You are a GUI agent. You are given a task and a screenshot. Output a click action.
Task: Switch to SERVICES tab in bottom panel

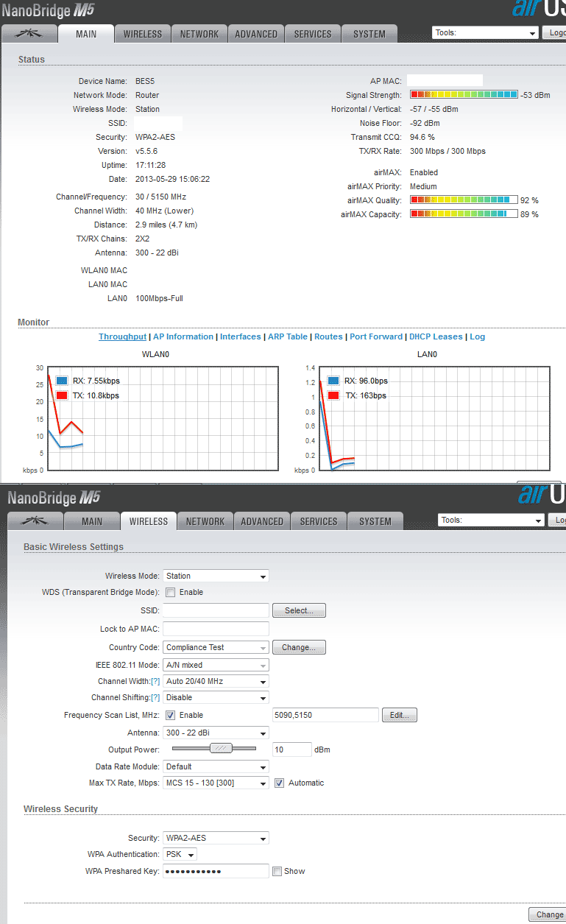point(319,521)
